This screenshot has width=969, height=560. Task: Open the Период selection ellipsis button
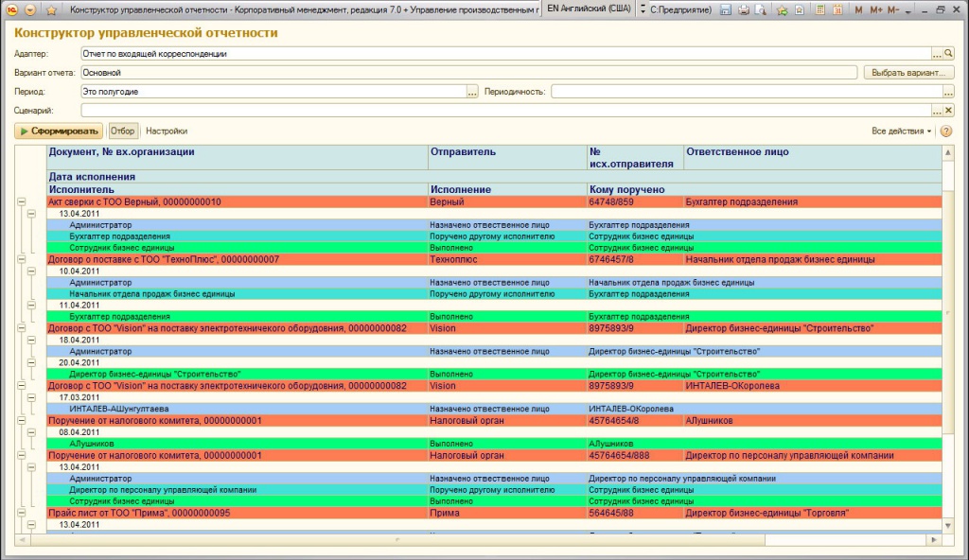click(x=472, y=92)
